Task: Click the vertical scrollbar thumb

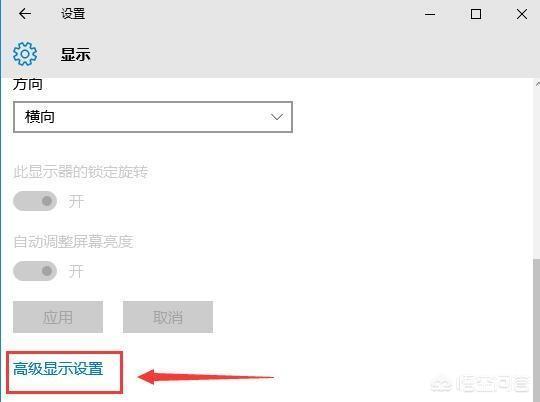Action: 537,331
